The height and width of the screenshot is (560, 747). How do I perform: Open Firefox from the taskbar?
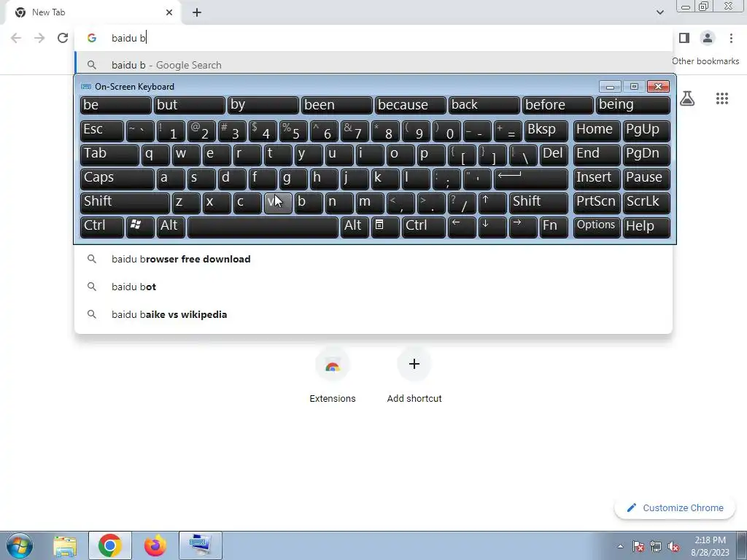click(155, 545)
